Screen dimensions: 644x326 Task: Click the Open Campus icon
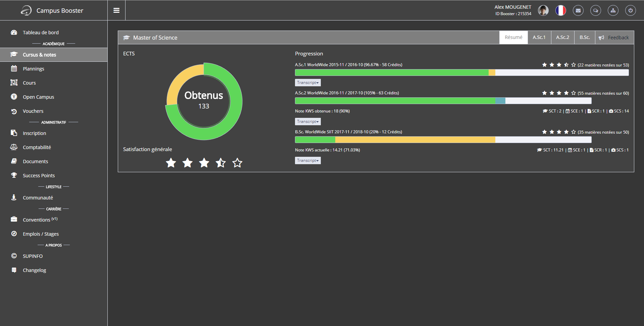pyautogui.click(x=14, y=97)
